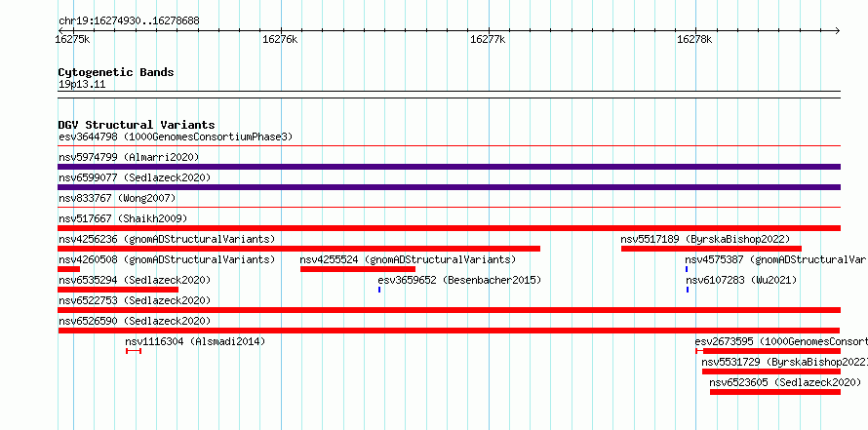
Task: Select the red bar under nsv4256236
Action: pos(299,249)
